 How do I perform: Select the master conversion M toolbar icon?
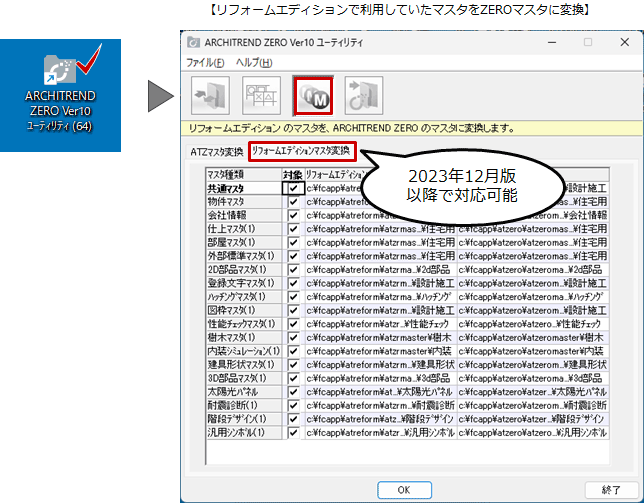[313, 96]
